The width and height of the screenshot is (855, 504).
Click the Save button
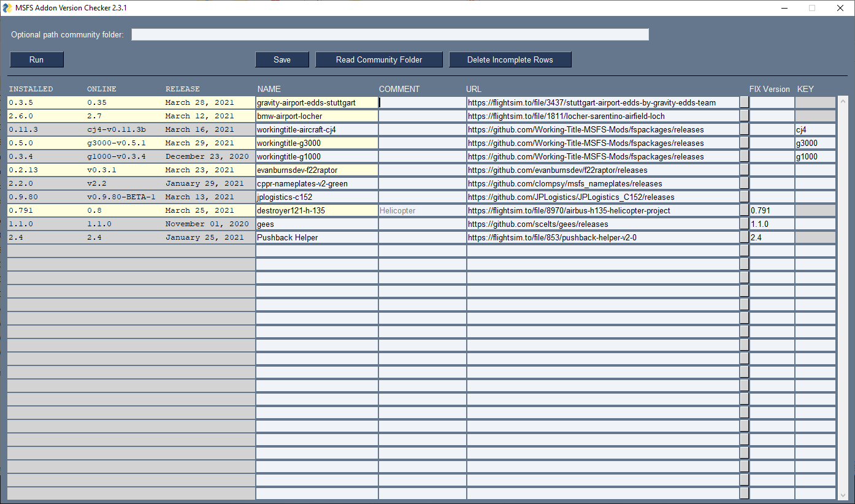tap(282, 59)
